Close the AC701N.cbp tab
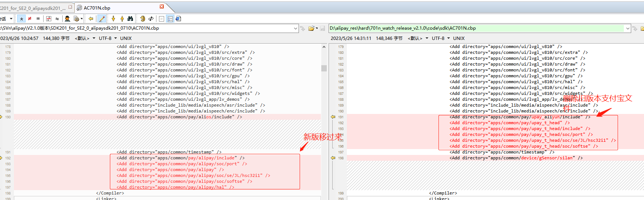This screenshot has height=200, width=644. 162,7
